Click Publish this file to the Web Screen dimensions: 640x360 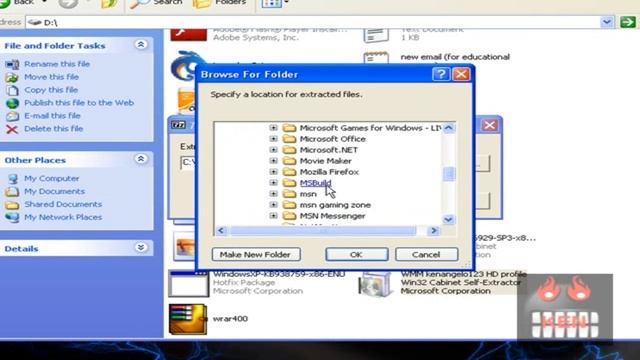click(79, 103)
